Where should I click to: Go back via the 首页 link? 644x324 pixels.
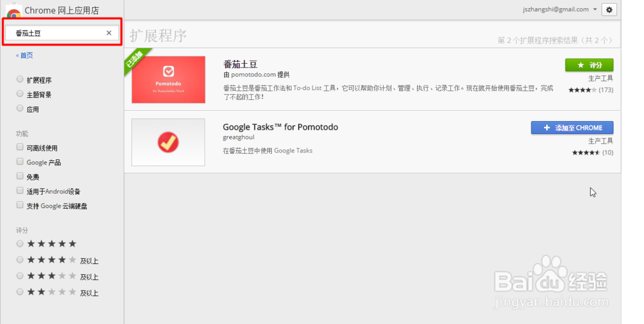[24, 56]
